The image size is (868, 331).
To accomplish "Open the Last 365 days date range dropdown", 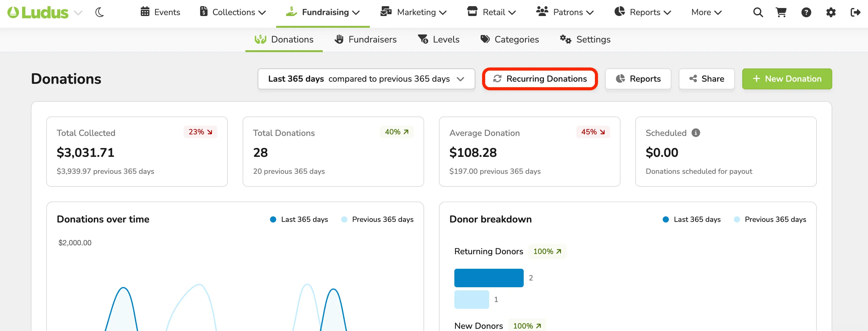I will 366,79.
